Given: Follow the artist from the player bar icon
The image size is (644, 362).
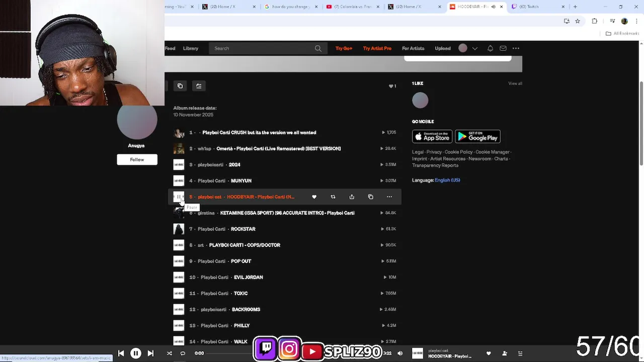Looking at the screenshot, I should click(x=505, y=353).
